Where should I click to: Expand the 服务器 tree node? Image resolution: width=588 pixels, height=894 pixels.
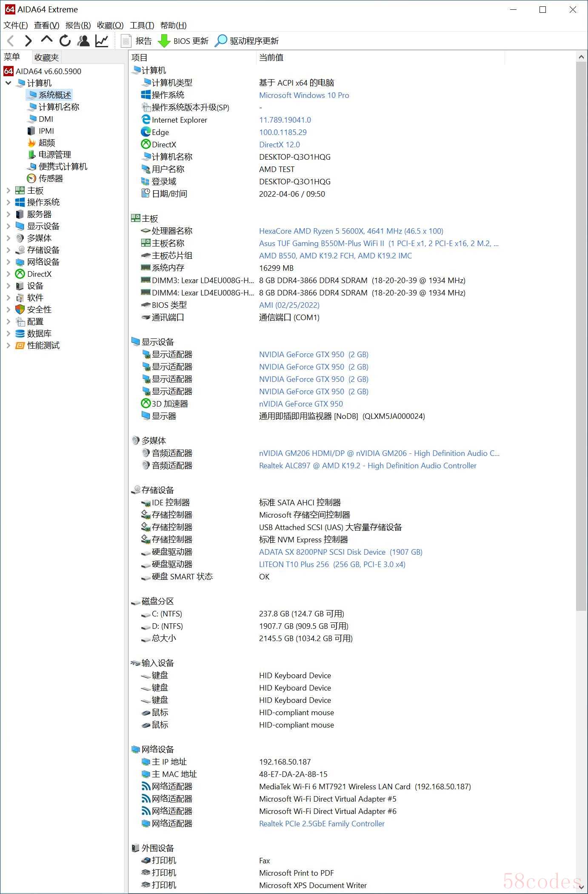[x=8, y=214]
